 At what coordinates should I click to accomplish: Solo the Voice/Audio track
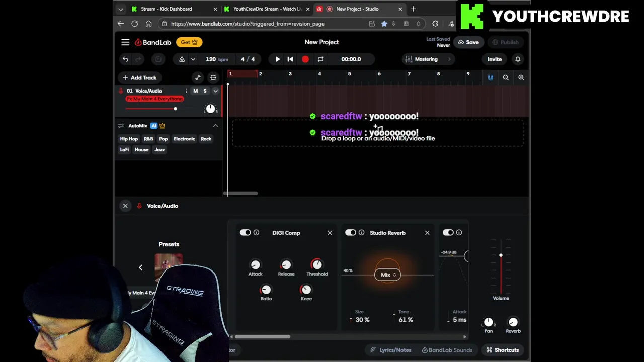click(205, 91)
